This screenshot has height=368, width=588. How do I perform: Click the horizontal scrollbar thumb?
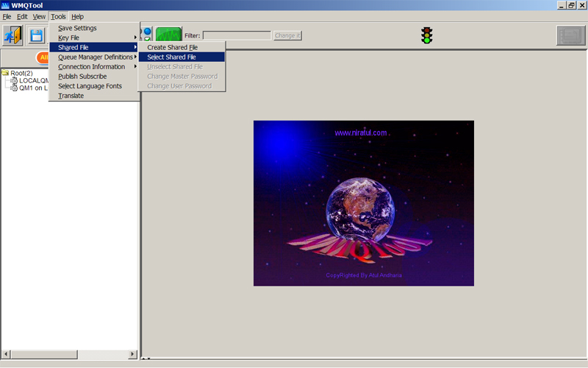44,354
